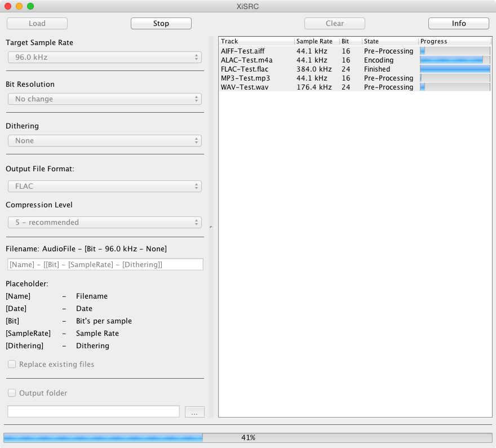496x448 pixels.
Task: Click the FLAC-Test.flac full progress bar
Action: [455, 69]
